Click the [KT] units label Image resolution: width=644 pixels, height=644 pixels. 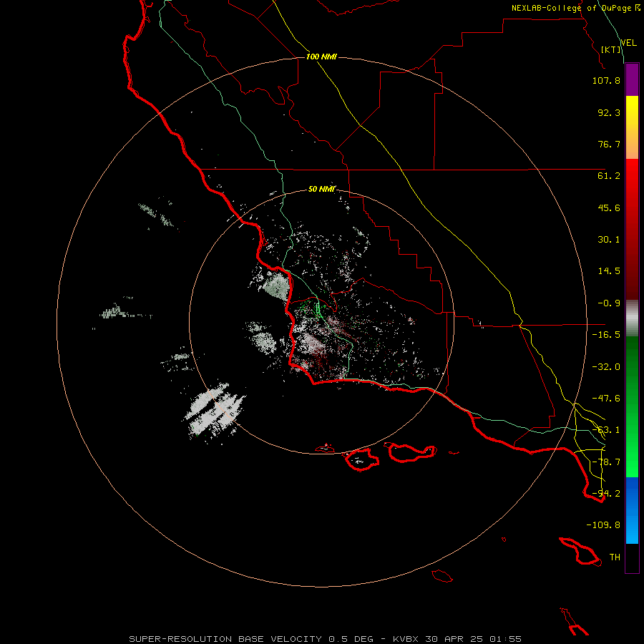click(x=611, y=49)
